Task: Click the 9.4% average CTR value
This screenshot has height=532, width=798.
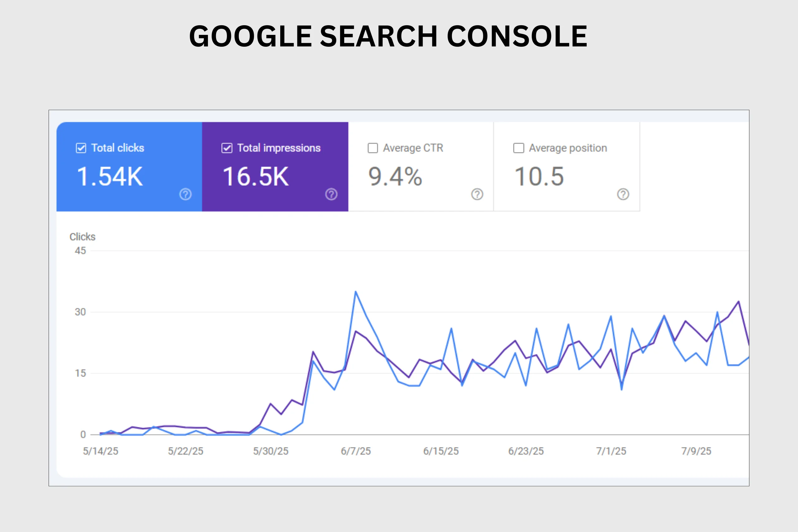Action: 395,177
